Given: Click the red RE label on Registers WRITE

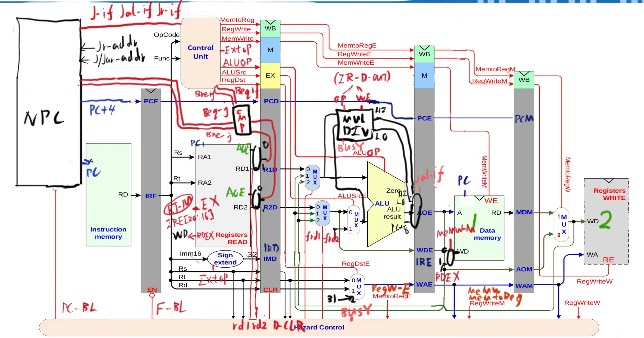Looking at the screenshot, I should coord(608,260).
